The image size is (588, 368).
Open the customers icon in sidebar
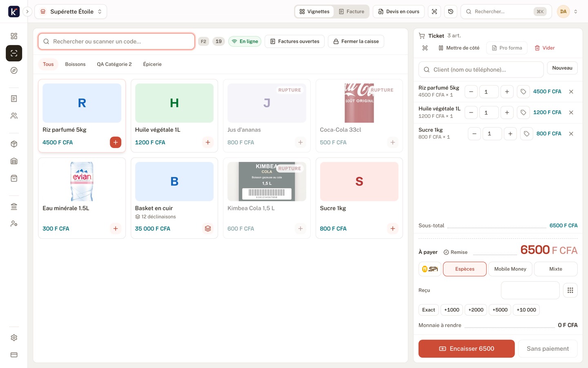click(x=14, y=116)
